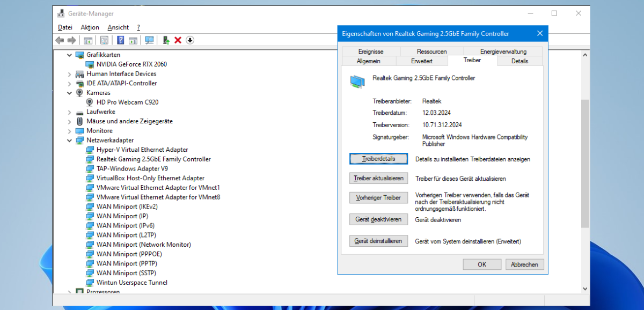
Task: Open the ? help menu
Action: 138,27
